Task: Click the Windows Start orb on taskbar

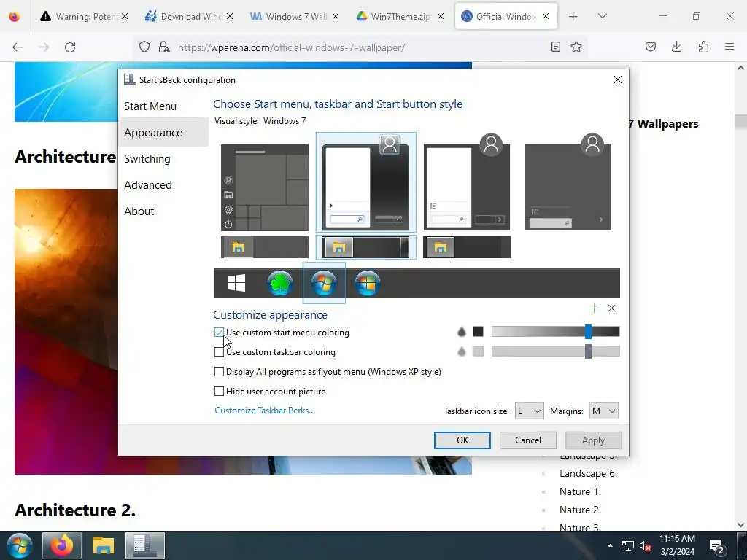Action: point(20,545)
